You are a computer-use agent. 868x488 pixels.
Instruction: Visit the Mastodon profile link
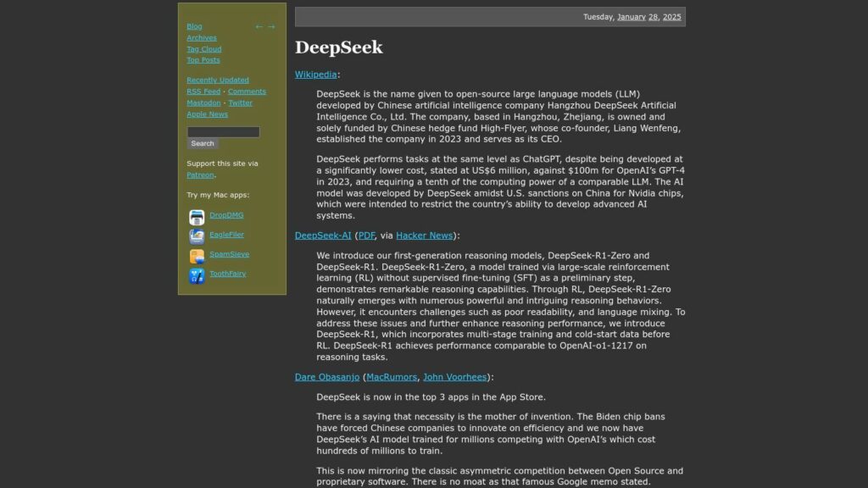pos(203,103)
